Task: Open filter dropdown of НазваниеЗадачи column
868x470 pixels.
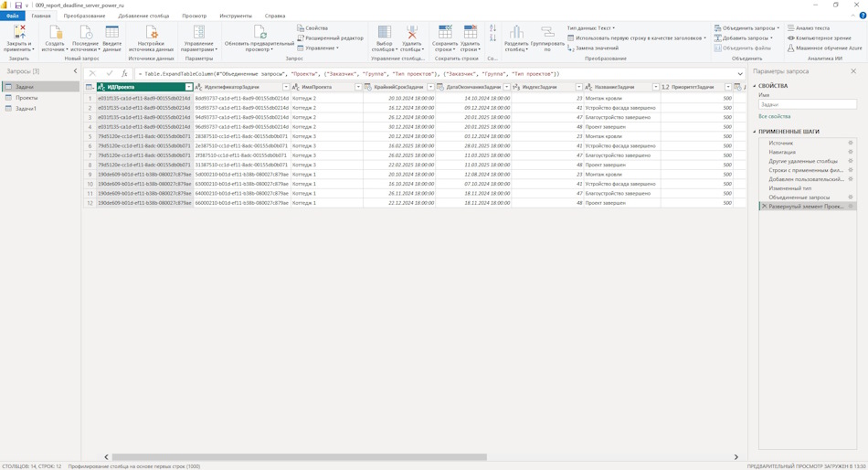Action: [x=656, y=87]
